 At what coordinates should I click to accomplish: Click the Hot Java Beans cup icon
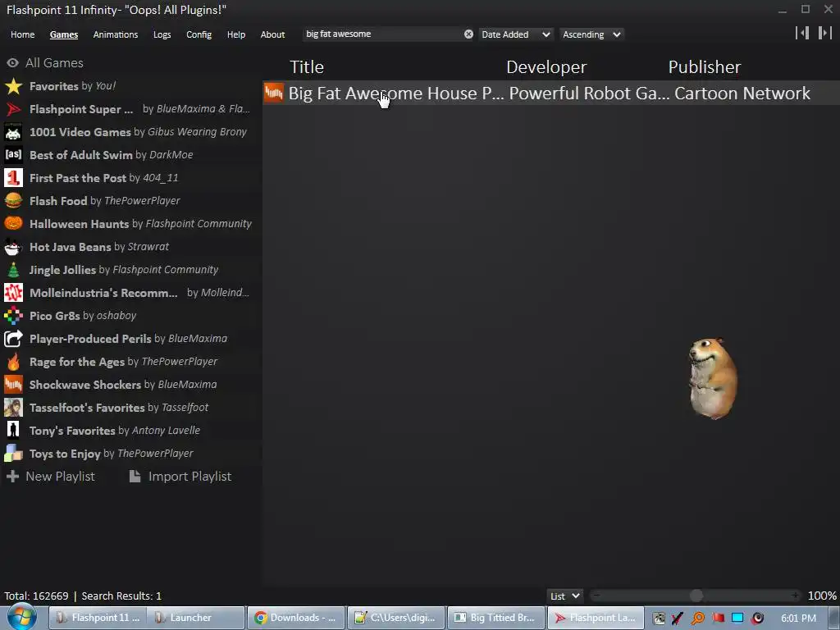pos(13,247)
